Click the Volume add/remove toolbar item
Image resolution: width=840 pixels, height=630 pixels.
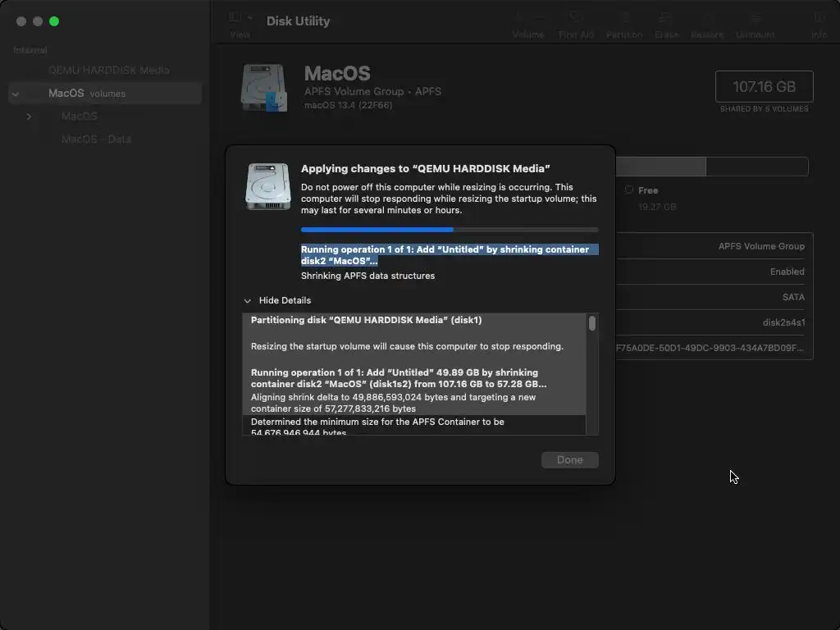(x=528, y=25)
